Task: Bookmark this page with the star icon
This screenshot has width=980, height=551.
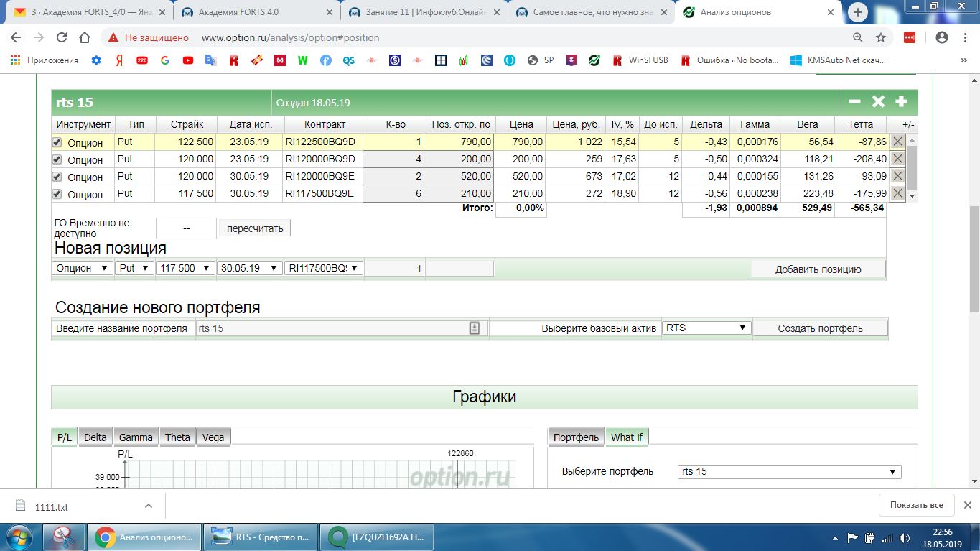Action: (881, 37)
